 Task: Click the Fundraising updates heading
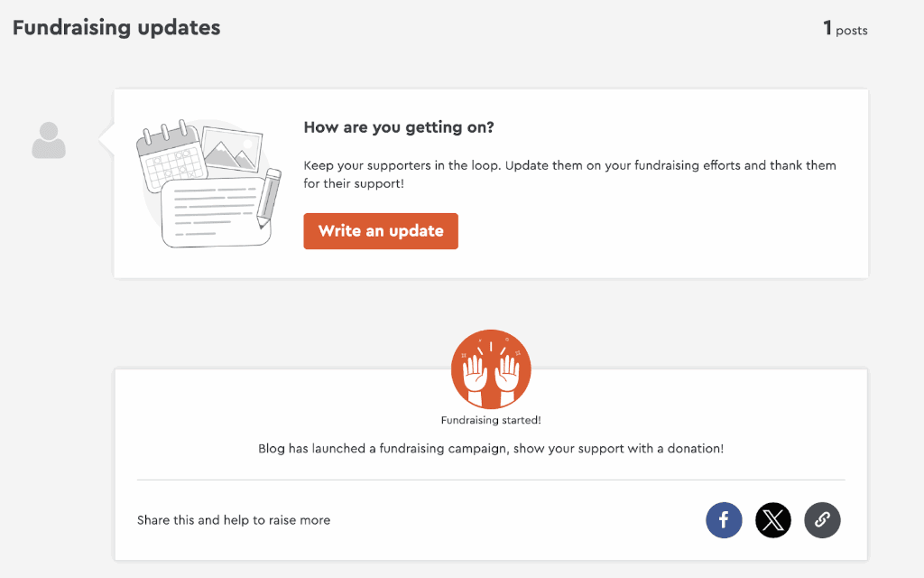[116, 28]
